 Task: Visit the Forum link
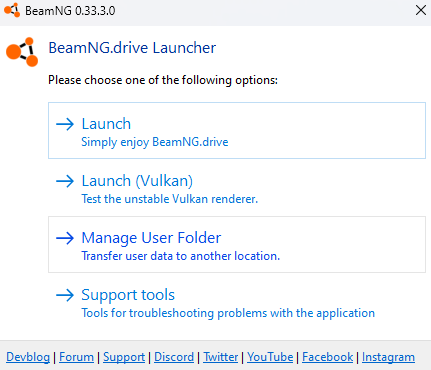76,357
